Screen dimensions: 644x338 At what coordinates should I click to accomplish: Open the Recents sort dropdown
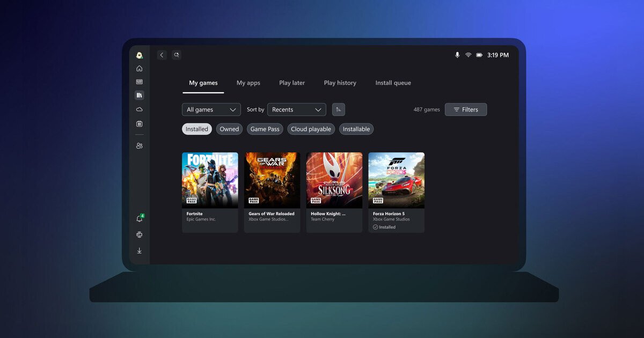tap(296, 109)
